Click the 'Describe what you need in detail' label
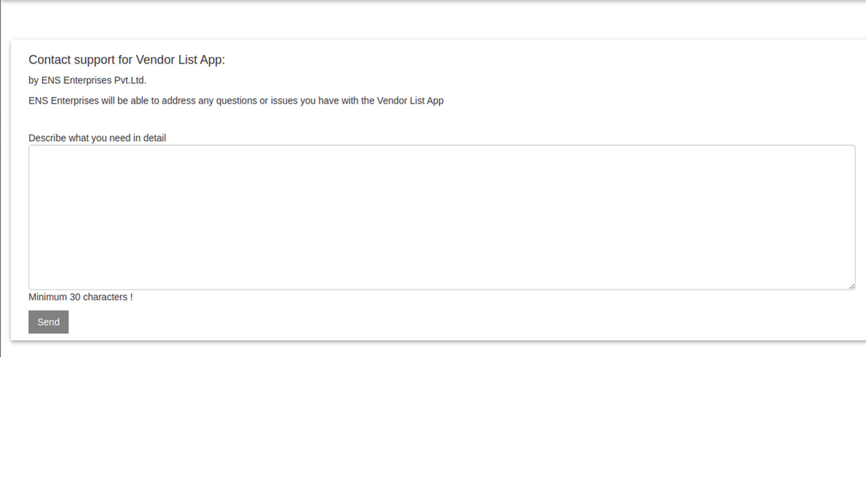The image size is (868, 488). [x=97, y=138]
